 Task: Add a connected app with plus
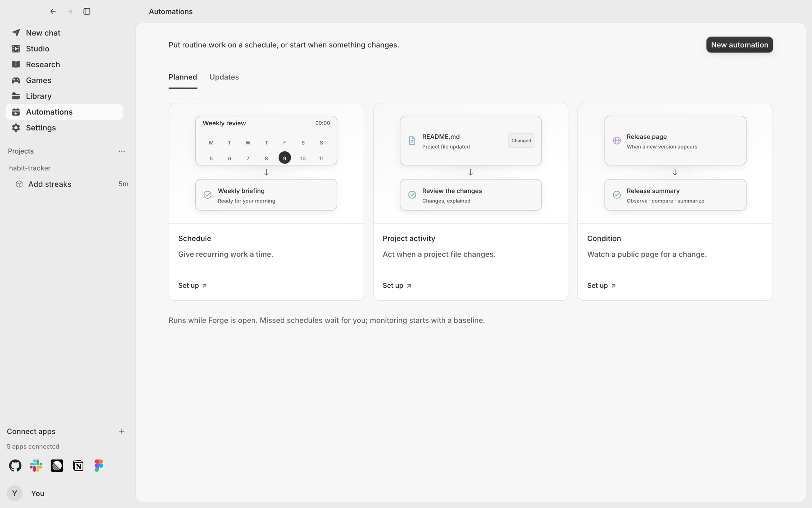pyautogui.click(x=122, y=431)
